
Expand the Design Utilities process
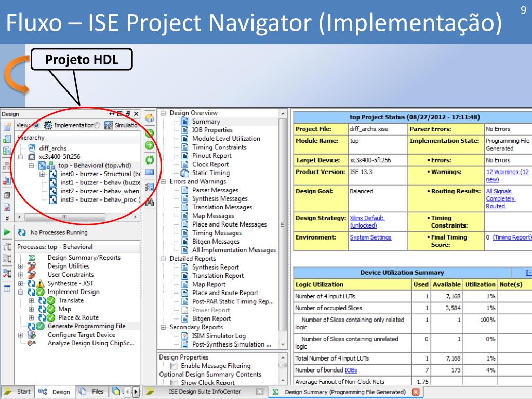click(x=21, y=267)
